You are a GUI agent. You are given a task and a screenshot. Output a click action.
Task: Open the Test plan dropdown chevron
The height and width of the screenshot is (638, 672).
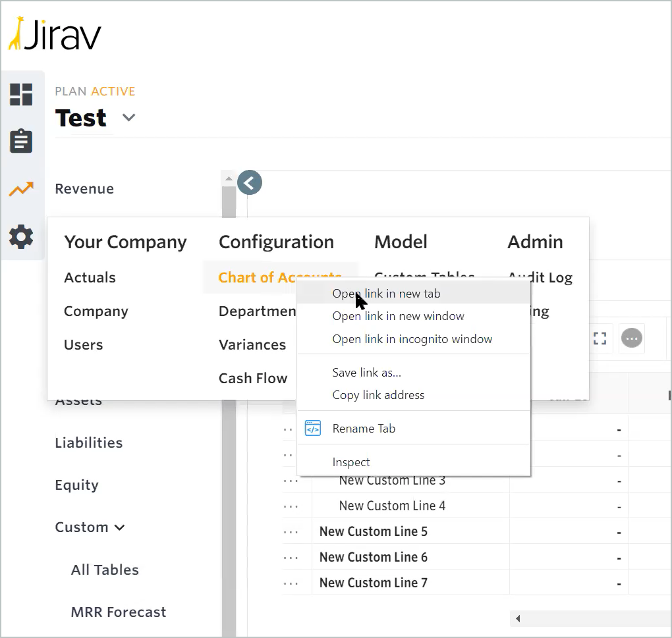pos(129,118)
